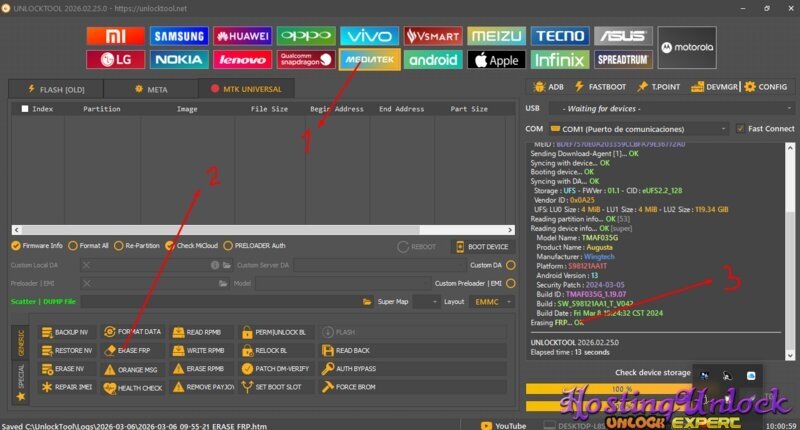
Task: Click the log panel down scroll arrow
Action: (790, 356)
